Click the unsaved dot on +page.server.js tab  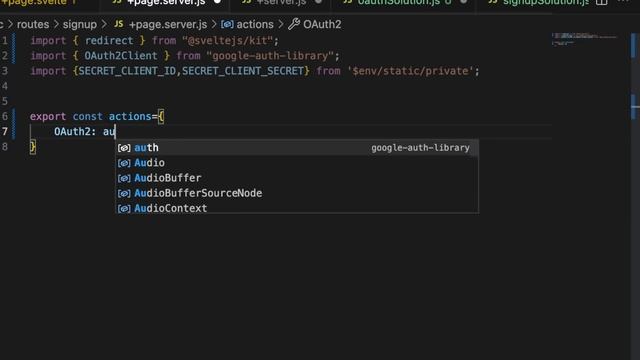(217, 2)
